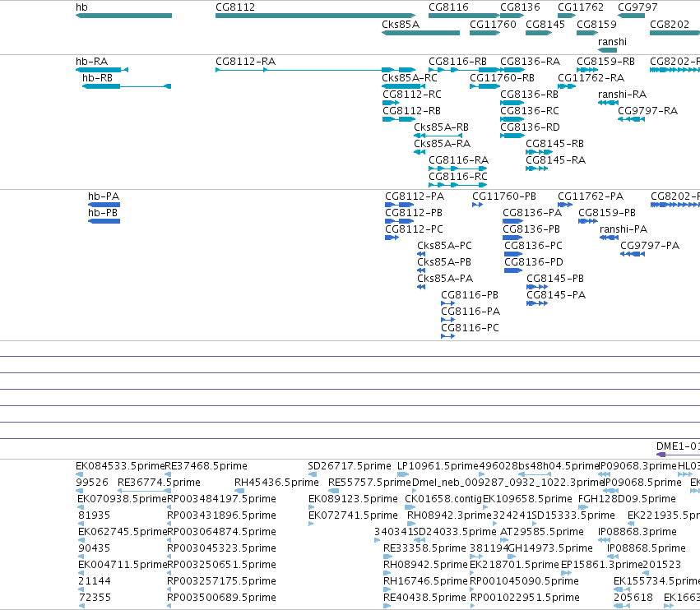Viewport: 700px width, 610px height.
Task: Select the CG8116-RC transcript label
Action: coord(458,177)
